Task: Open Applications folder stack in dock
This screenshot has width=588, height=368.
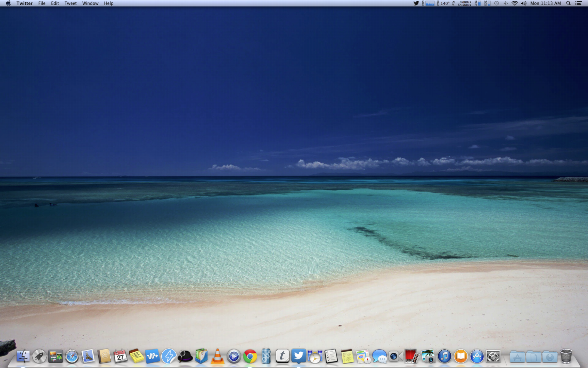Action: click(x=517, y=357)
